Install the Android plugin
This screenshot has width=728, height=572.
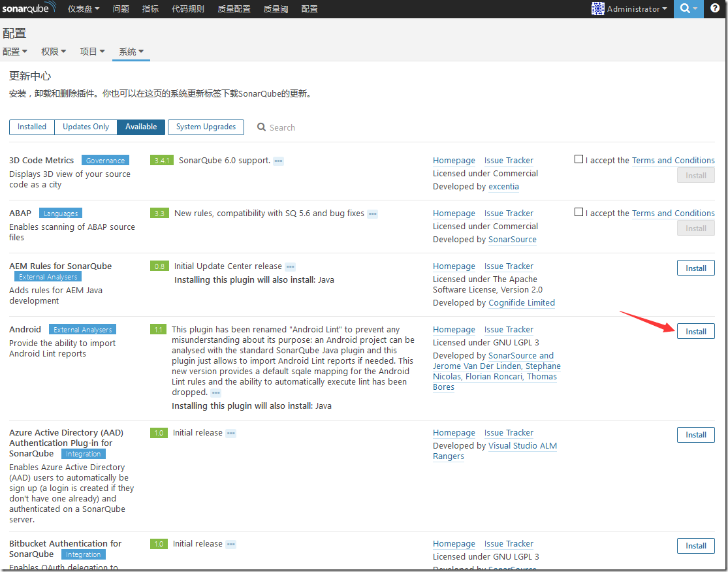pos(695,331)
